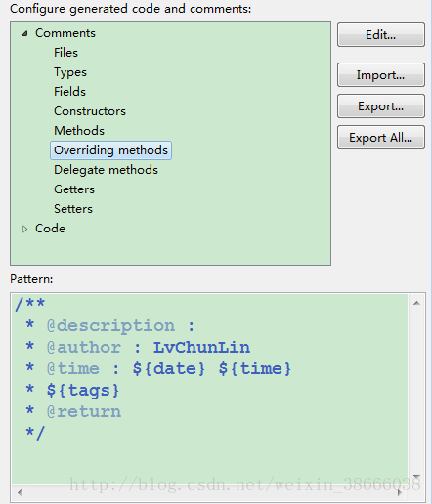
Task: Collapse the Comments tree node
Action: (24, 33)
